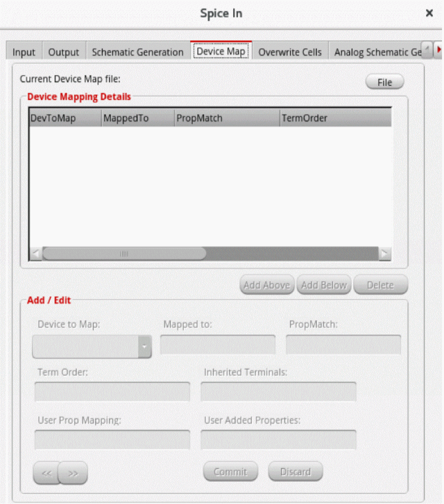Click the Mapped to input field
444x504 pixels.
point(217,344)
